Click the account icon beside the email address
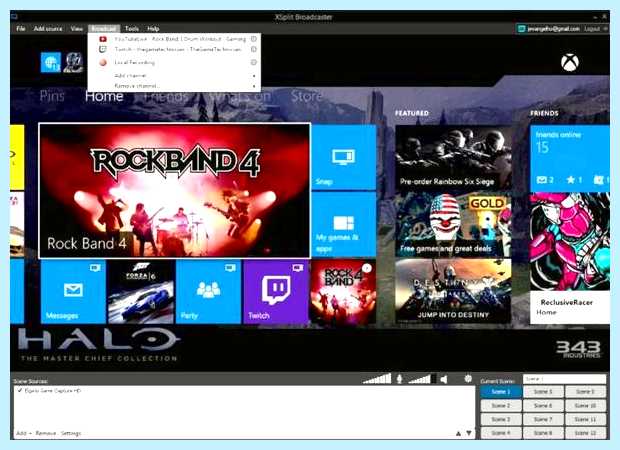This screenshot has height=450, width=620. tap(522, 28)
